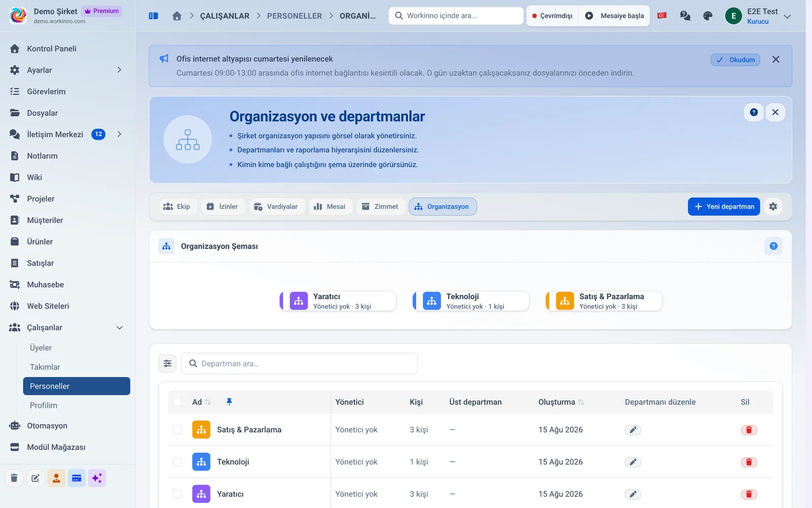
Task: Toggle the Çevrimdışı status button
Action: 552,16
